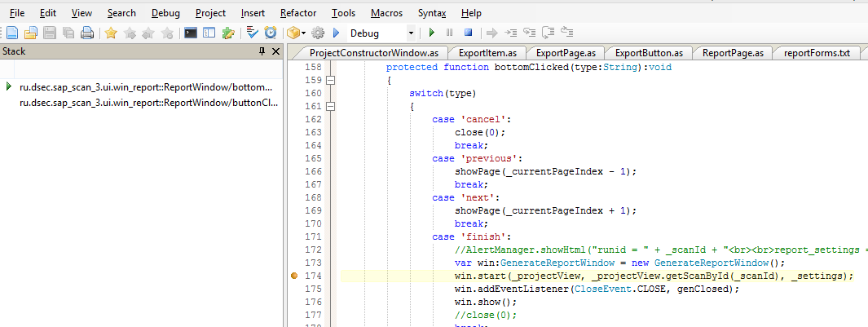Click the bracketed page debug toolbar icon
The height and width of the screenshot is (327, 868).
[x=548, y=33]
